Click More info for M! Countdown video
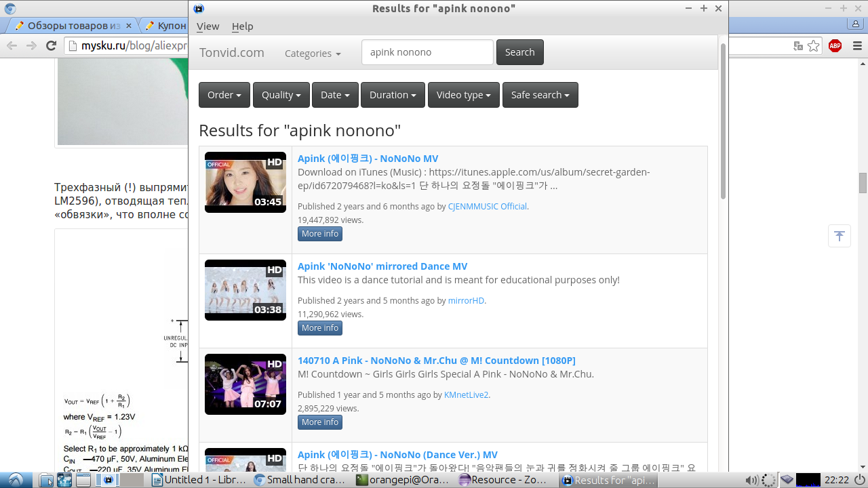This screenshot has width=868, height=488. [320, 422]
